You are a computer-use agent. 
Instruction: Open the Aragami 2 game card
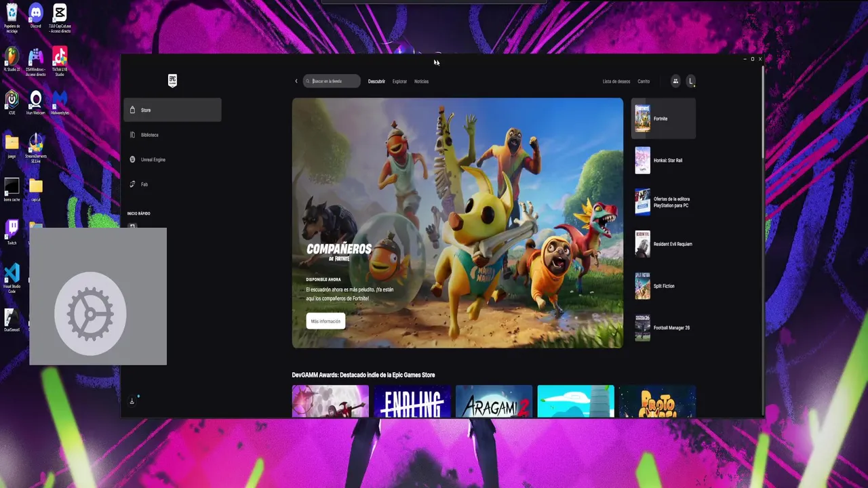[494, 401]
